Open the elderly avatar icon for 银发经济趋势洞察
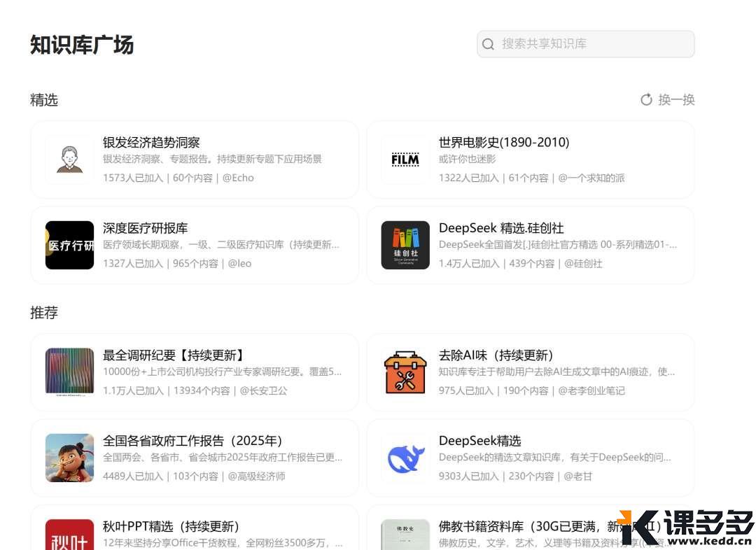 (x=69, y=160)
